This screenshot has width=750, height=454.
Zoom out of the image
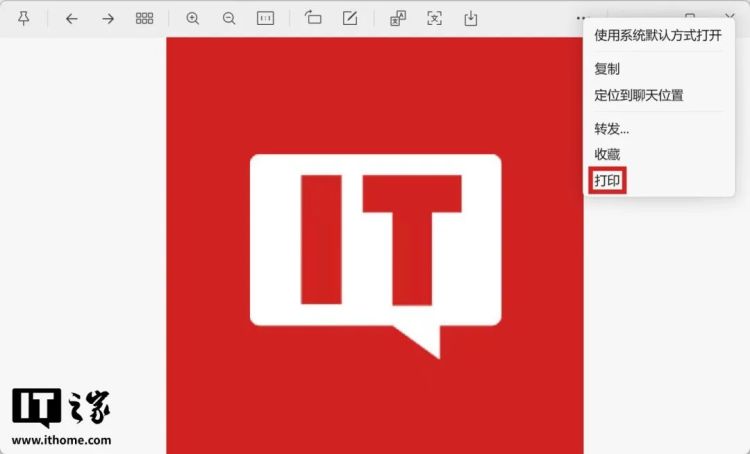[229, 19]
